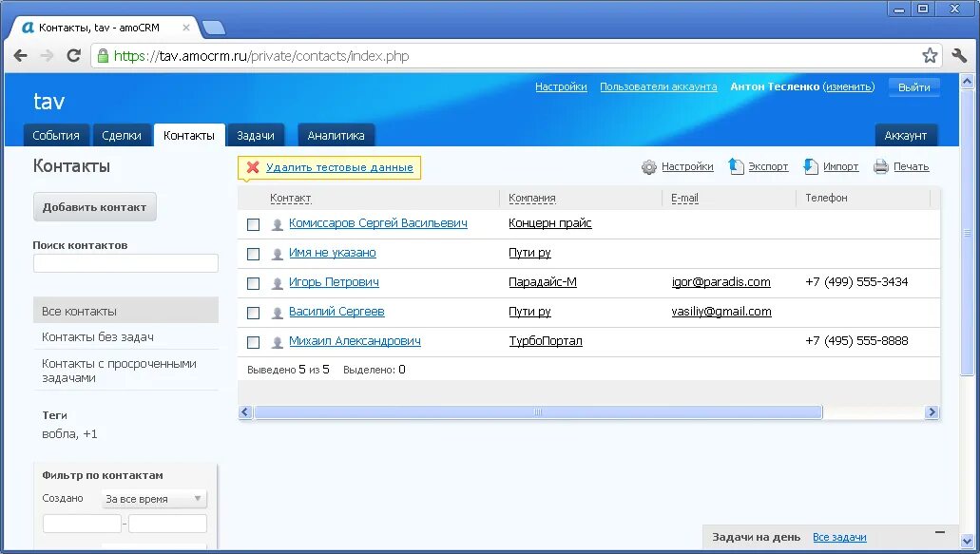Open the Сделки tab
Viewport: 980px width, 554px height.
tap(122, 135)
